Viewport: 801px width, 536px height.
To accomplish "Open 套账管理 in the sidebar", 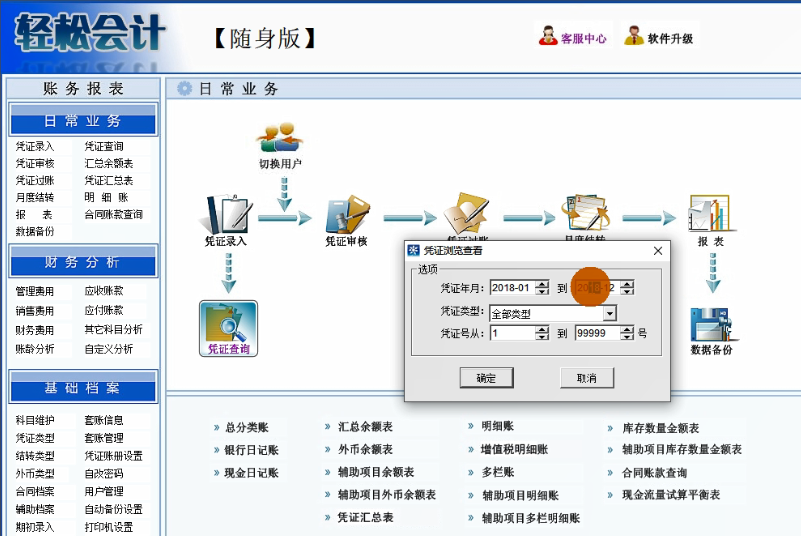I will tap(104, 438).
